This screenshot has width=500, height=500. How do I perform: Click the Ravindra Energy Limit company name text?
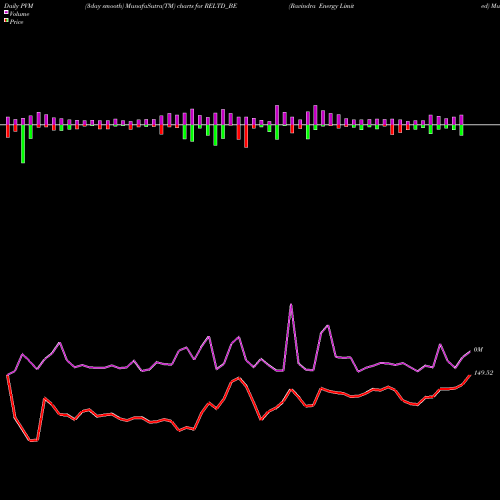pyautogui.click(x=322, y=6)
